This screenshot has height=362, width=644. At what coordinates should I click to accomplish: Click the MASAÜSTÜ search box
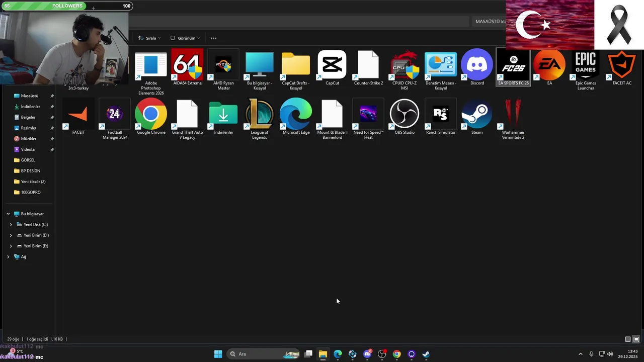click(x=488, y=22)
